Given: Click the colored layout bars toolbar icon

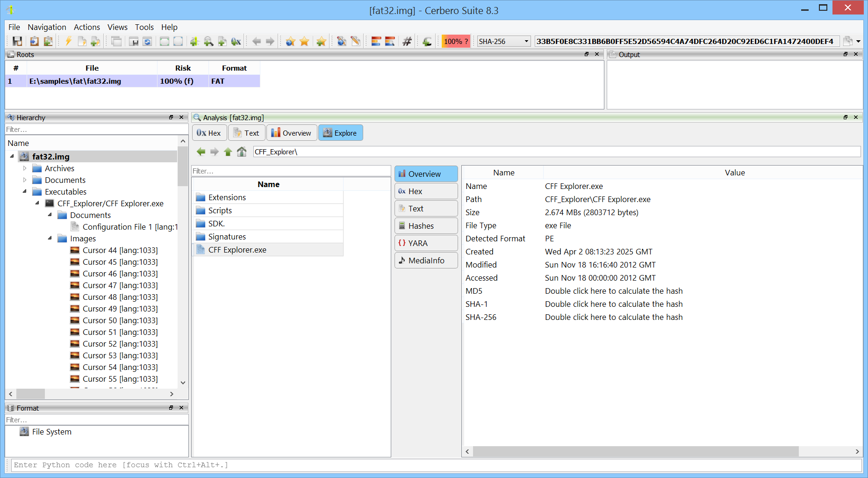Looking at the screenshot, I should (376, 41).
